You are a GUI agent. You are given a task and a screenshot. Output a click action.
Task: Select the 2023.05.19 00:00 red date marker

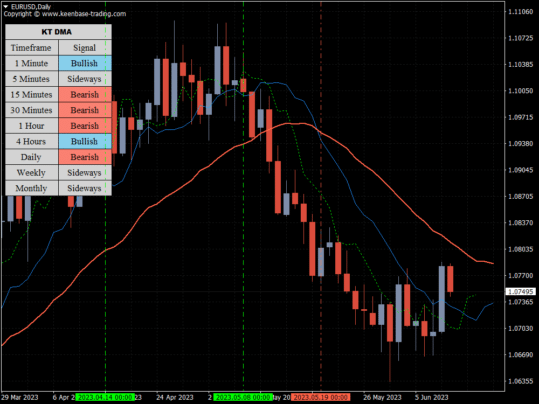tap(321, 397)
